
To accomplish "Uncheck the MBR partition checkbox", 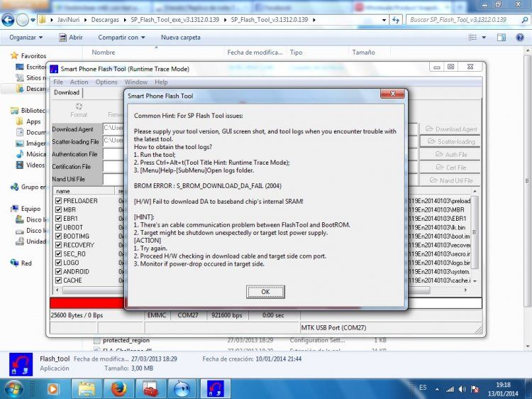I will point(58,209).
